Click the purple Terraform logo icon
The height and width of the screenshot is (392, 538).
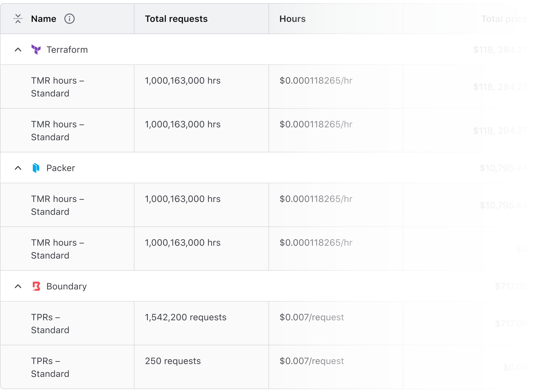[x=36, y=50]
